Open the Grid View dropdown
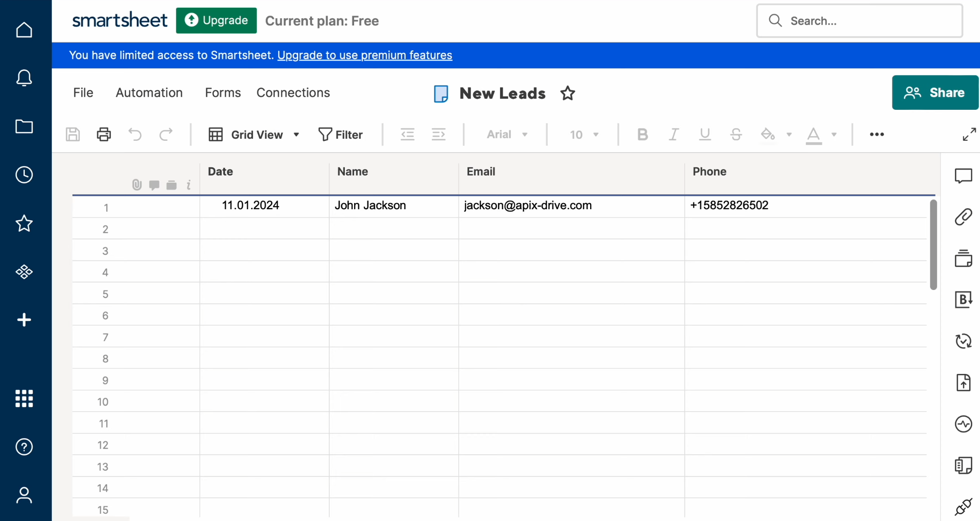 pyautogui.click(x=254, y=135)
